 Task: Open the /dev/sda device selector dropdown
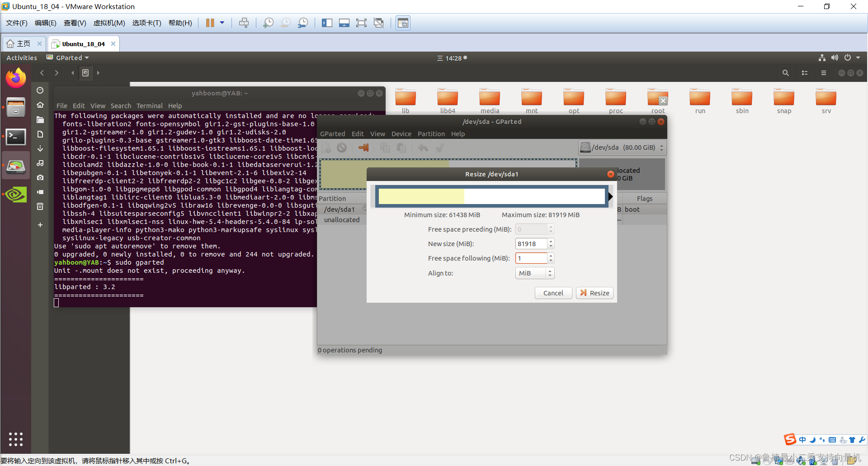tap(622, 147)
